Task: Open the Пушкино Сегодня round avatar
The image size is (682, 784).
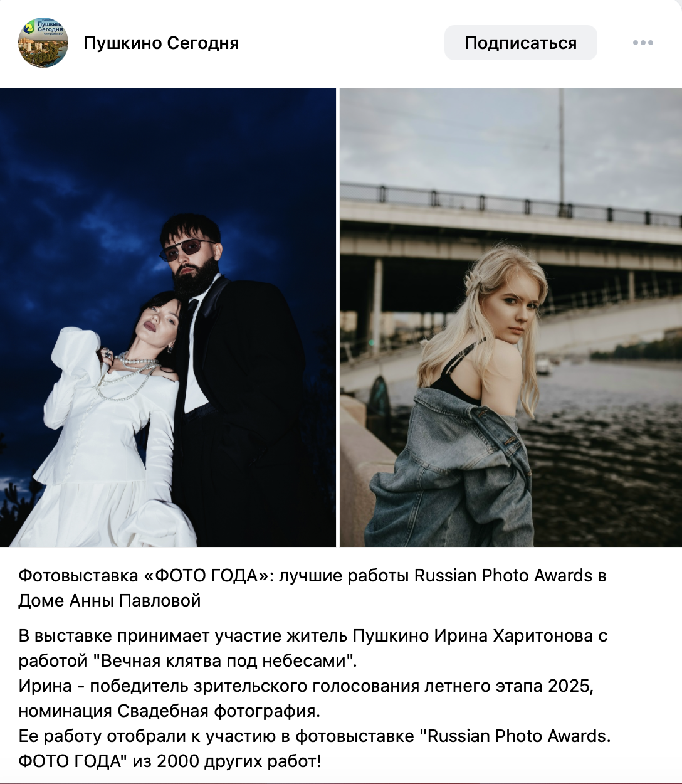Action: pyautogui.click(x=43, y=43)
